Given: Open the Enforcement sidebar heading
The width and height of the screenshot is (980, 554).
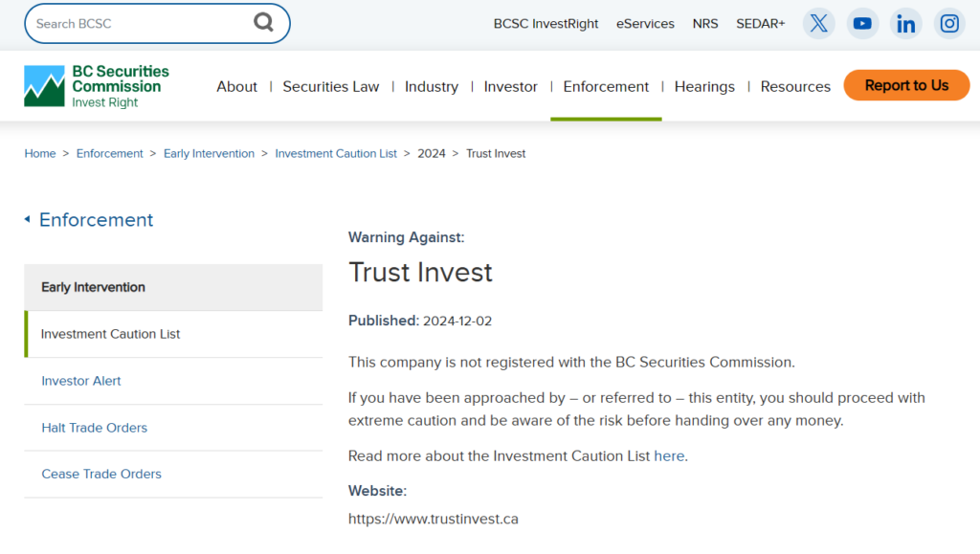Looking at the screenshot, I should pyautogui.click(x=97, y=220).
